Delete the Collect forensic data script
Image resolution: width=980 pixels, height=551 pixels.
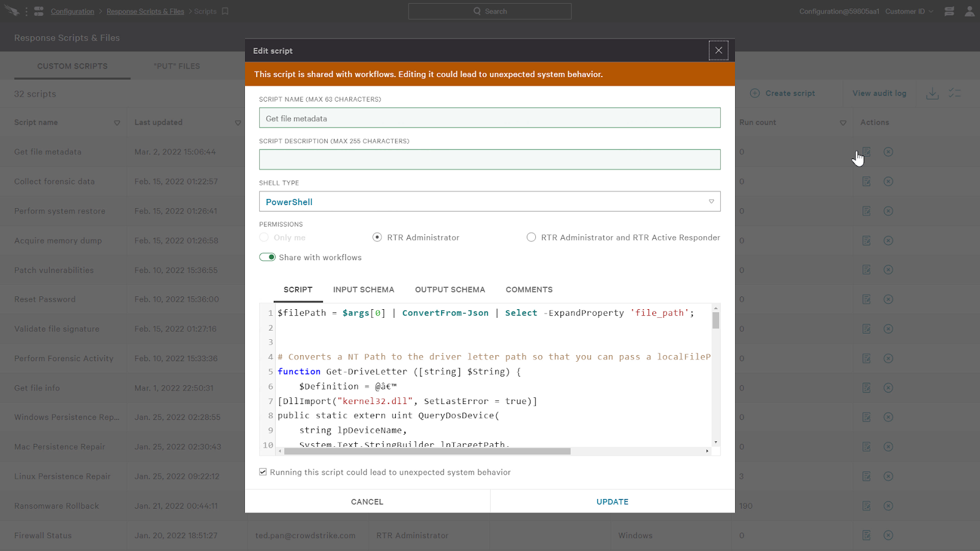pyautogui.click(x=888, y=181)
